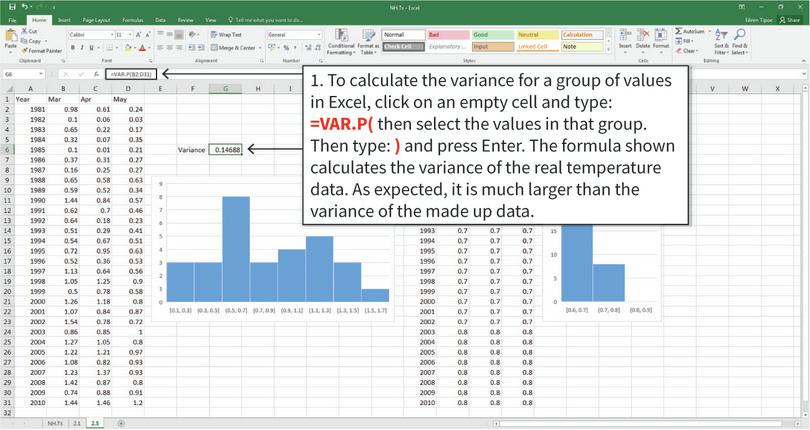Image resolution: width=810 pixels, height=430 pixels.
Task: Apply the Good cell style
Action: (493, 35)
